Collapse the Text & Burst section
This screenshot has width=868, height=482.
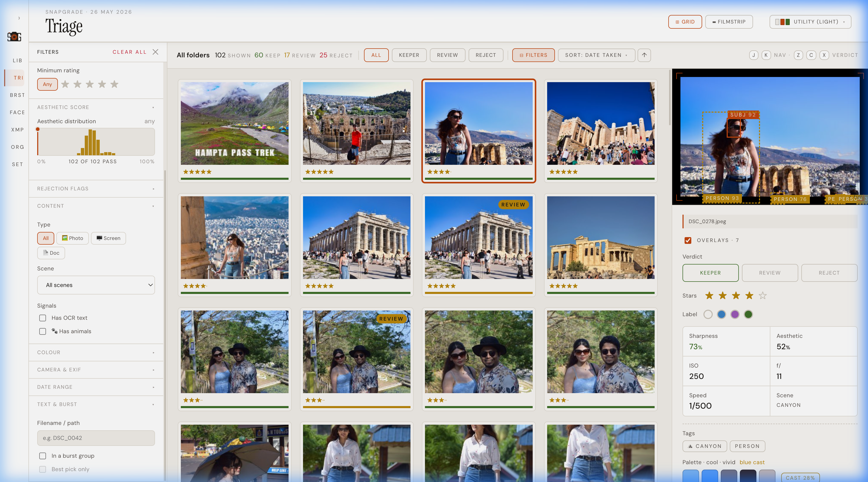(x=96, y=405)
